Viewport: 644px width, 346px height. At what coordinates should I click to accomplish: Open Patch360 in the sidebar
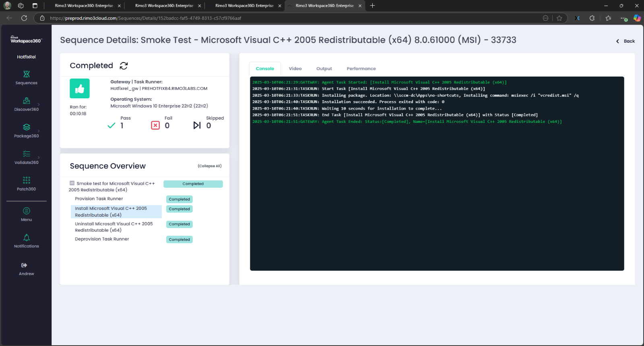click(x=27, y=181)
